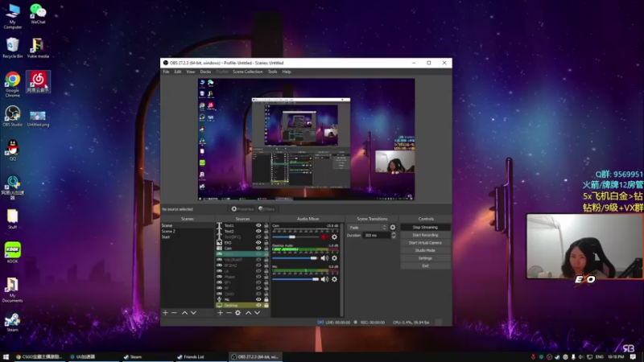Open Steam desktop shortcut
The image size is (644, 362).
(x=12, y=323)
